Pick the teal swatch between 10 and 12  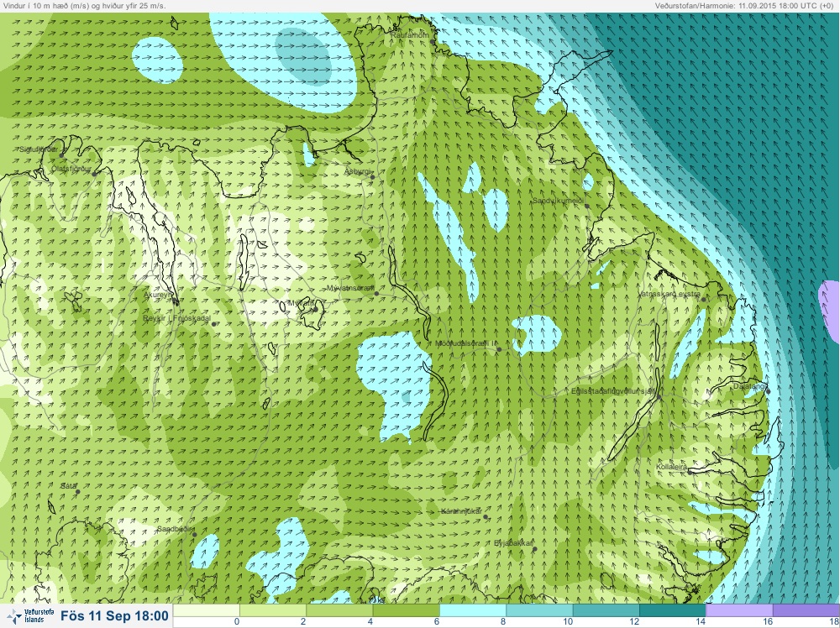click(606, 610)
